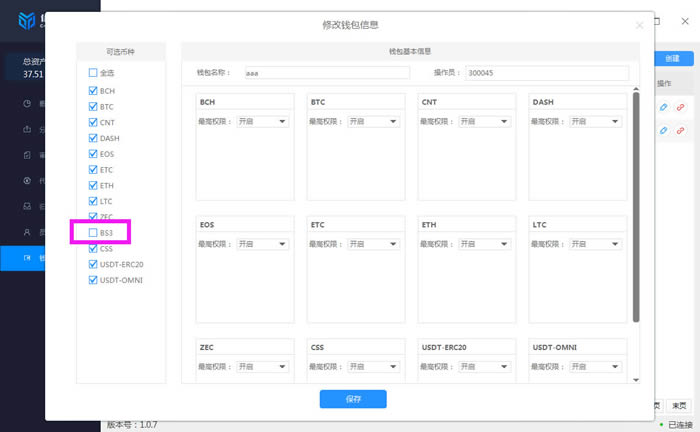Open DASH 最高权限 dropdown

click(595, 121)
